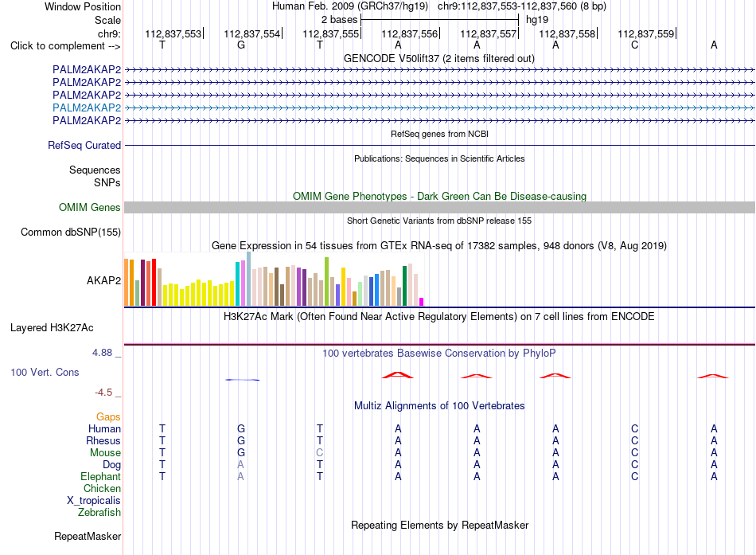This screenshot has width=756, height=555.
Task: Click position label 112,837,554
Action: click(x=251, y=33)
